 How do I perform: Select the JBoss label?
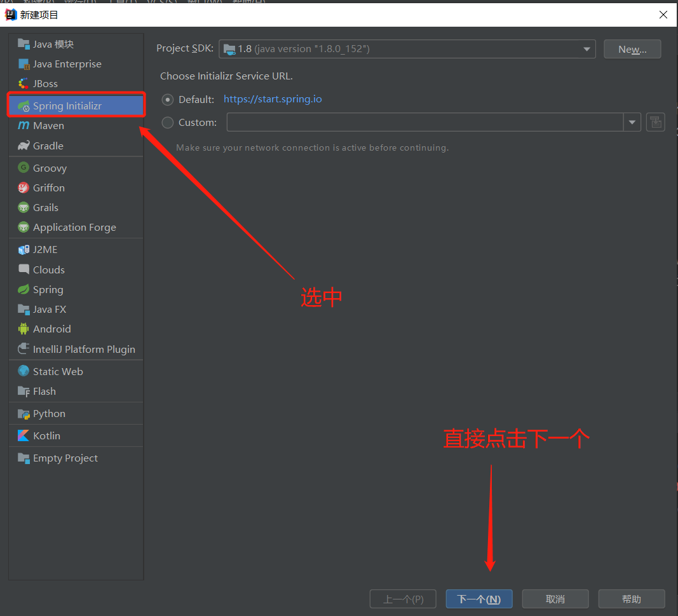45,84
